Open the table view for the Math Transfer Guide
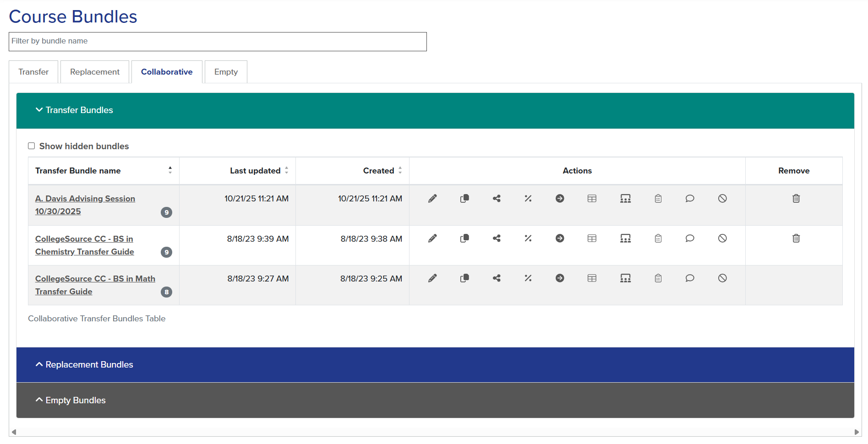Viewport: 868px width, 444px height. [x=592, y=278]
